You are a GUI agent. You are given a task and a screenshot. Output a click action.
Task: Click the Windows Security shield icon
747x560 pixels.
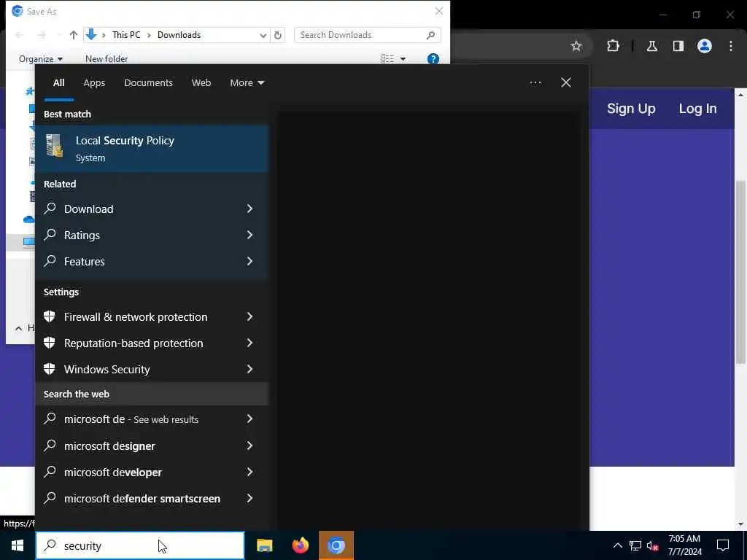(x=50, y=369)
